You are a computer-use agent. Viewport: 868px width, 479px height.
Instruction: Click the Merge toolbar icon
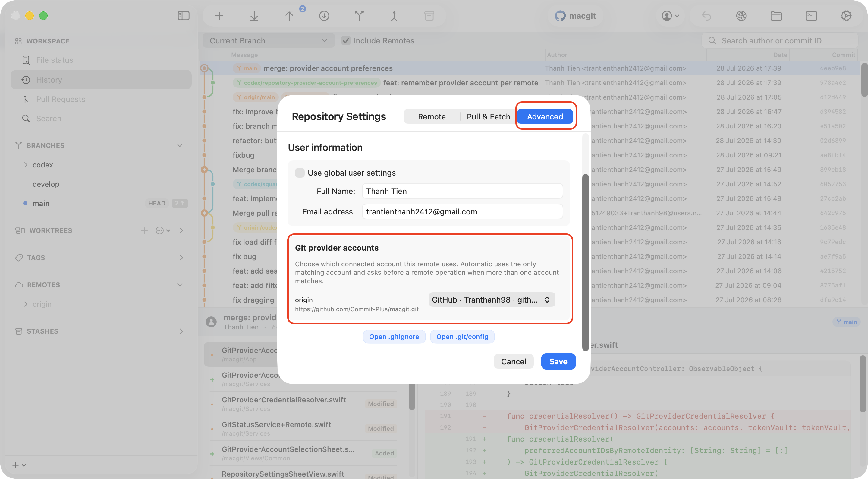(394, 16)
